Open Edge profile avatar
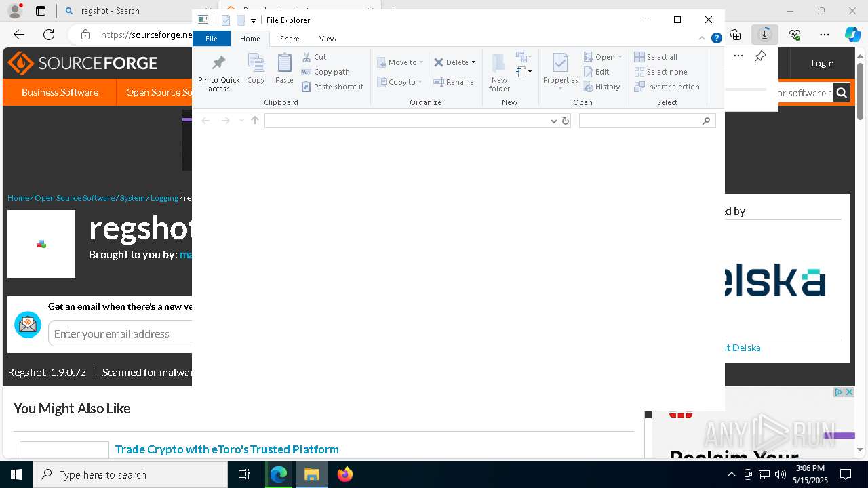This screenshot has height=488, width=868. click(x=15, y=11)
